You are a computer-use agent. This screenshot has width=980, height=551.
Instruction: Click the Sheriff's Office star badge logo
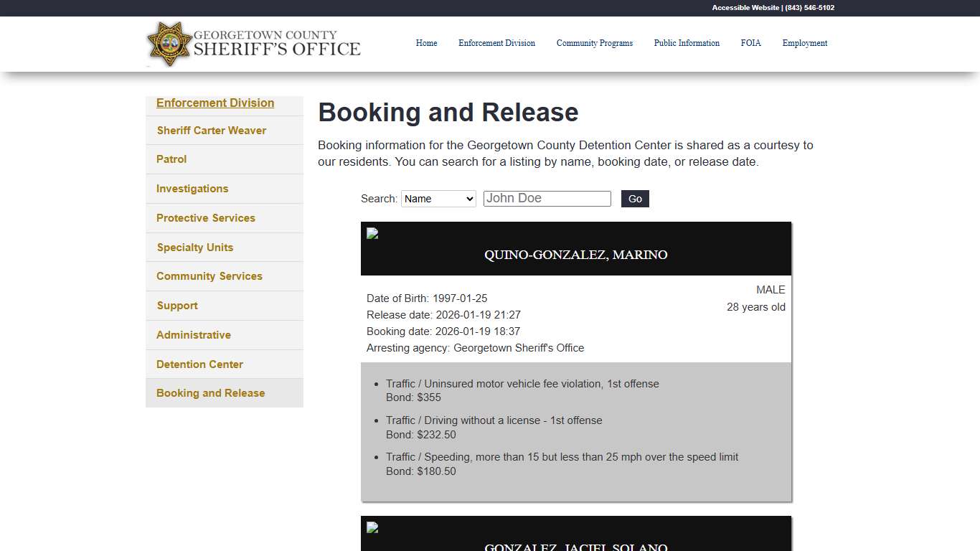tap(169, 44)
